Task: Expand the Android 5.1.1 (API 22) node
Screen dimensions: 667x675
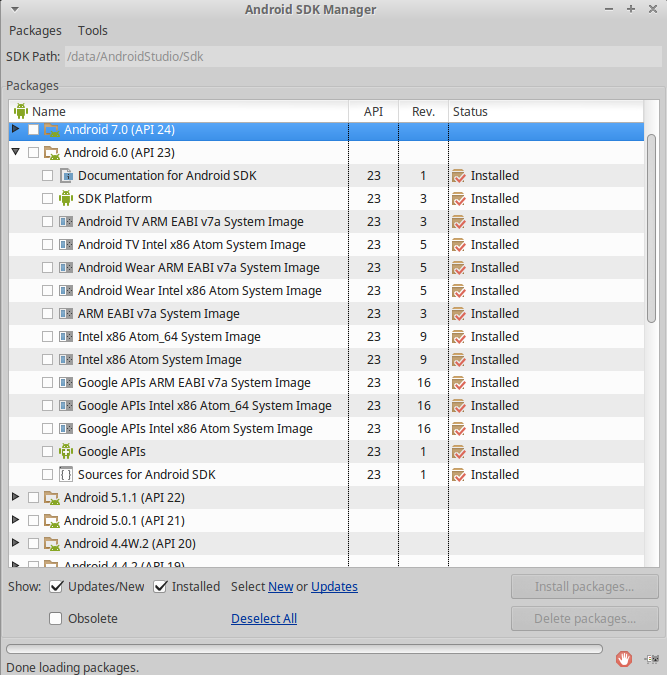Action: (16, 497)
